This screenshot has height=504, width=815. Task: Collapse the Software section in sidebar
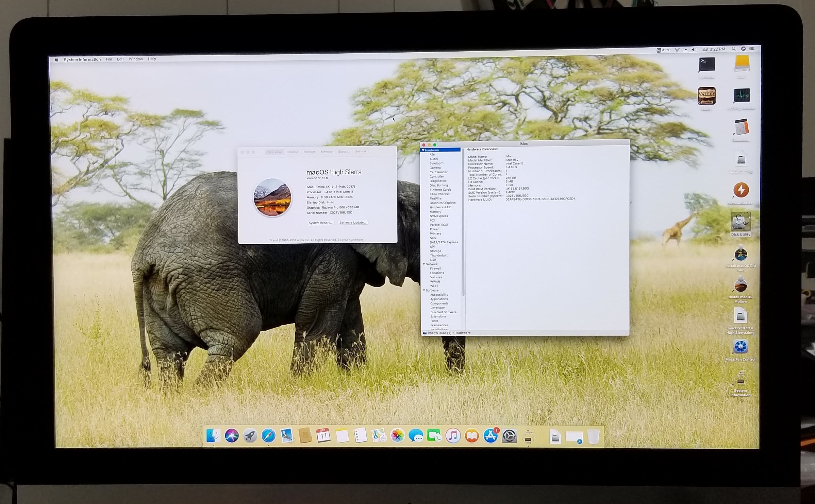(x=424, y=290)
